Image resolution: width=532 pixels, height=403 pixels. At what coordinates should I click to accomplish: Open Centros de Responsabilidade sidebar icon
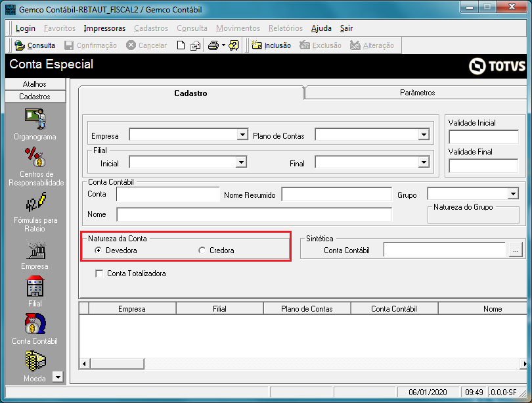[35, 157]
